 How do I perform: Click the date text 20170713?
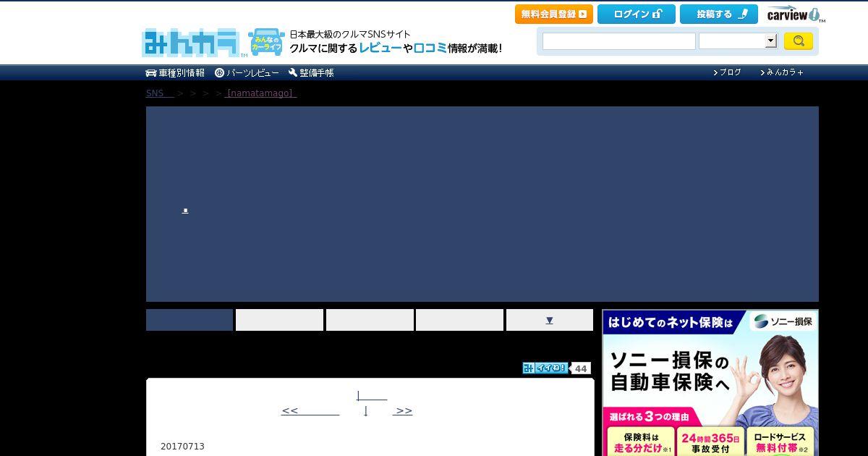click(x=182, y=447)
